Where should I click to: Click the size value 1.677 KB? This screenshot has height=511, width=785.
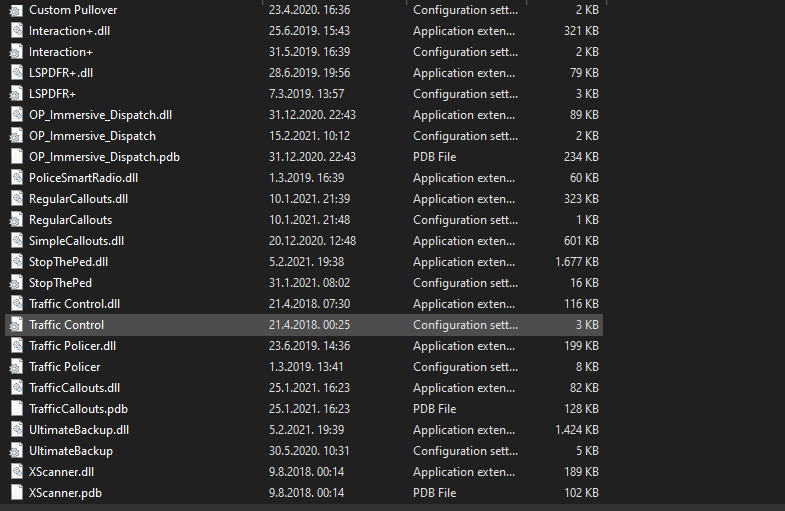pos(577,262)
